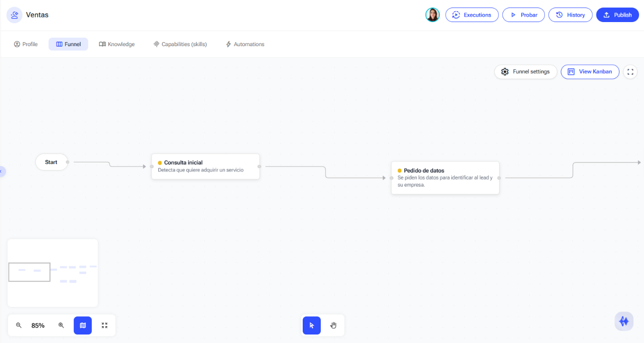Select the Start node

point(52,162)
